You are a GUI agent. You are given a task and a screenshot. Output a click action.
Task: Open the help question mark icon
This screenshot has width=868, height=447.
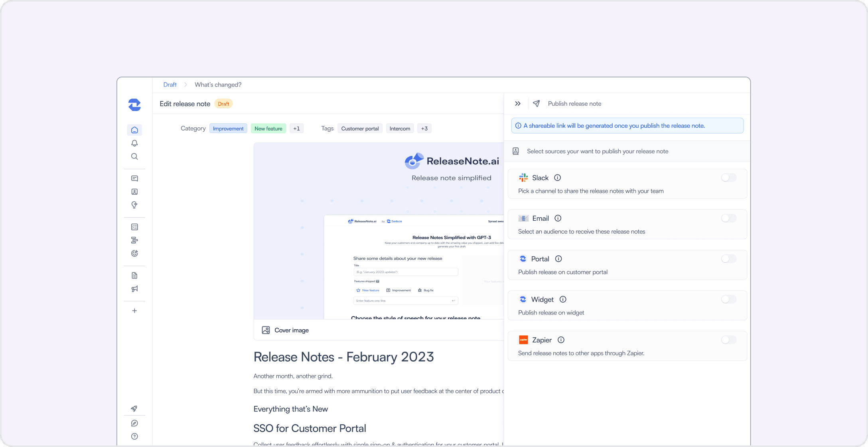coord(134,436)
